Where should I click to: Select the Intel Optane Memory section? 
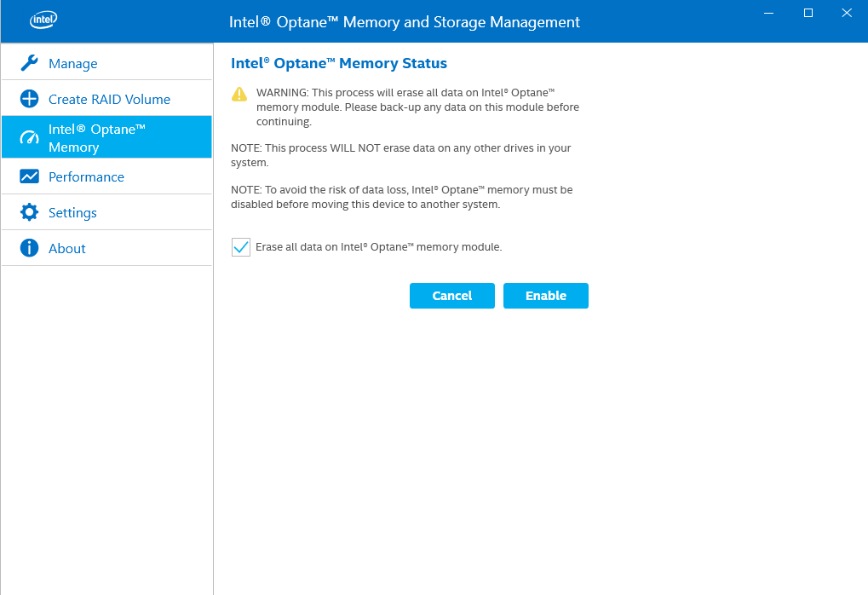point(95,137)
